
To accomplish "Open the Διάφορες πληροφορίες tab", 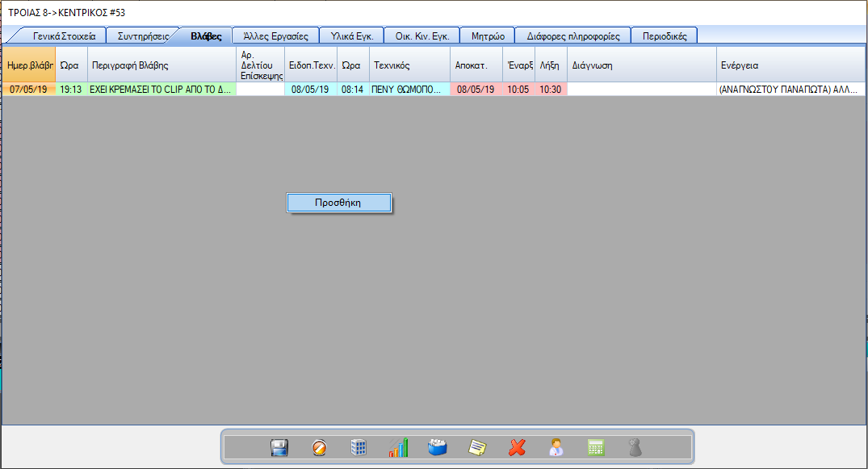I will point(572,36).
